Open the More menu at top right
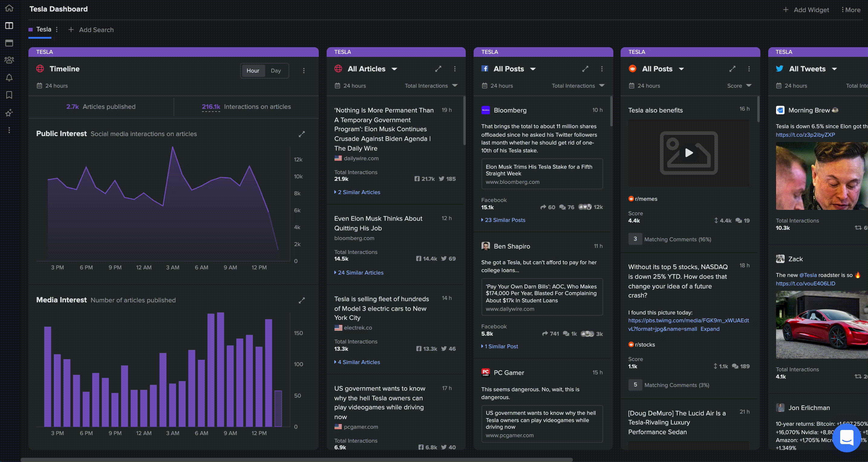 pyautogui.click(x=851, y=10)
